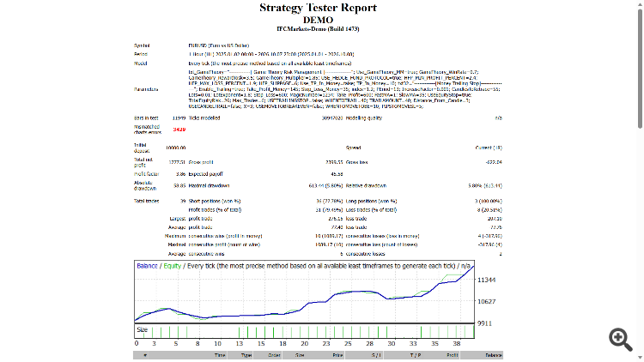
Task: Click the 'Maximal drawdown' label
Action: (209, 185)
